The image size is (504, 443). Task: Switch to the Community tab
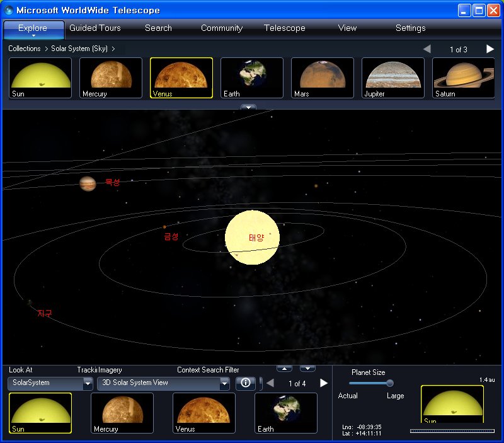click(222, 28)
